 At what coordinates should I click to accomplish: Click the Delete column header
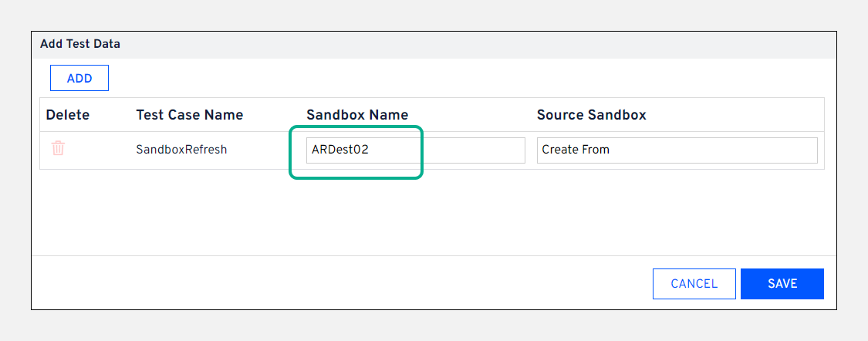tap(68, 115)
